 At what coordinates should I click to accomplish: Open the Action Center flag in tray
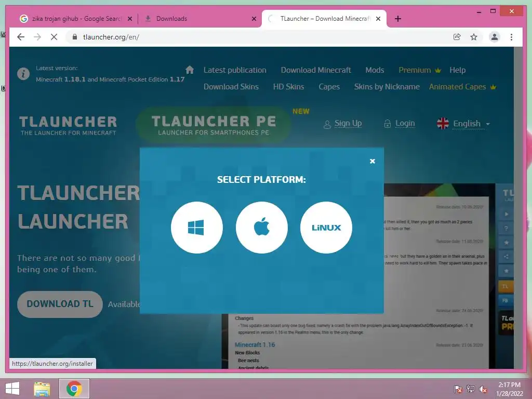coord(458,389)
